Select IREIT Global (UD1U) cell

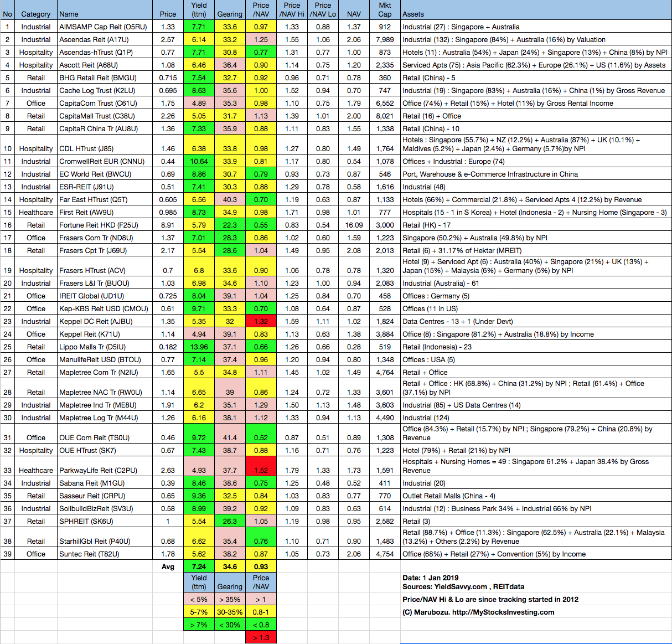[x=105, y=296]
